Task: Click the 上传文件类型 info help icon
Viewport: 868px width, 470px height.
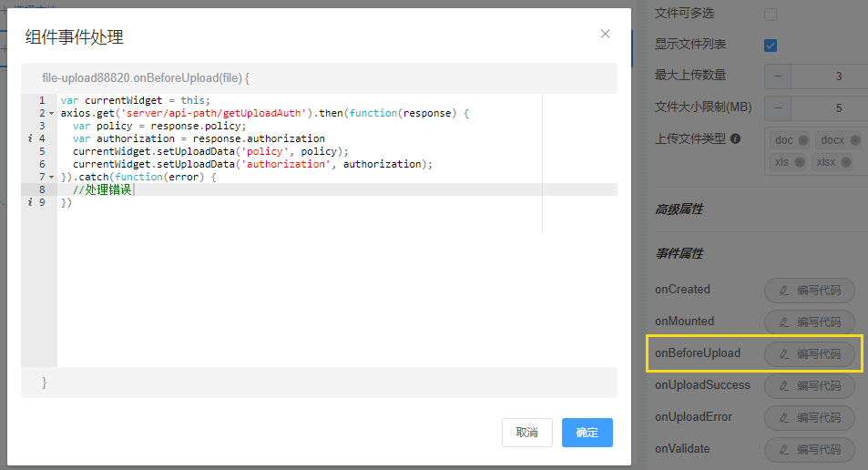Action: pos(735,139)
